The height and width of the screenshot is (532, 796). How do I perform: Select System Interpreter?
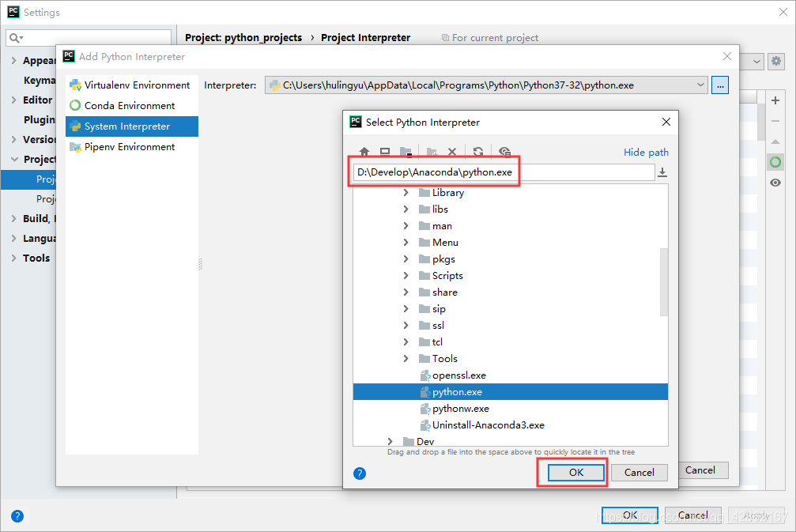[132, 126]
